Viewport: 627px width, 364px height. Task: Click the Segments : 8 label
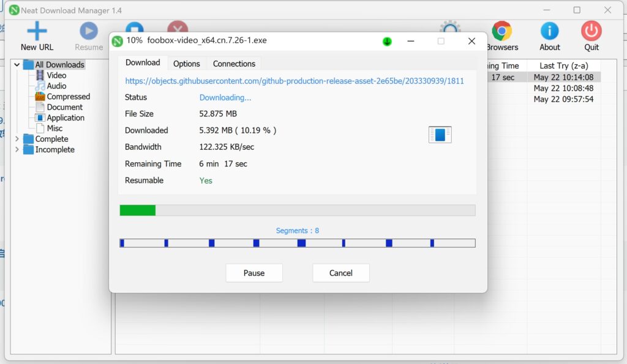click(298, 231)
